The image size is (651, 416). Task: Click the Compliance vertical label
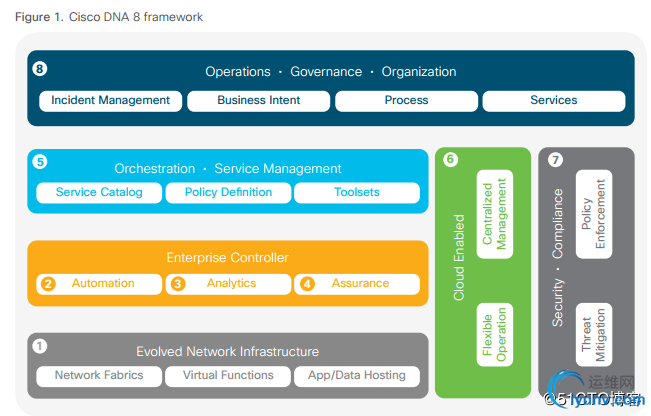[558, 223]
